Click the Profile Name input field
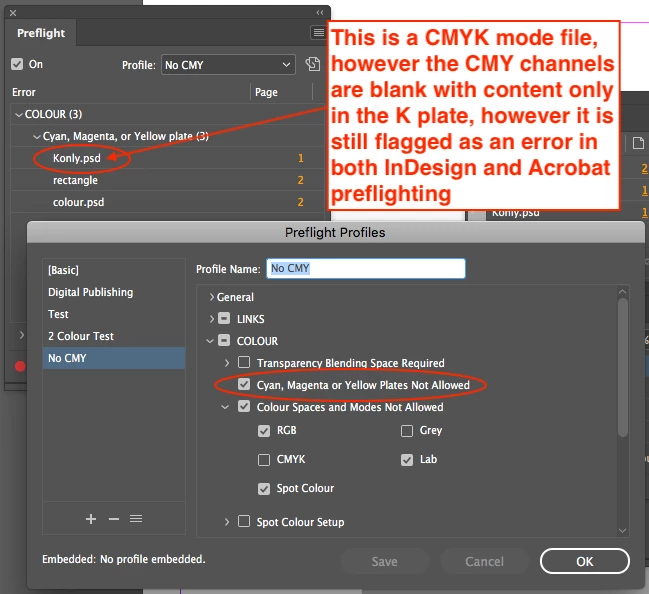The width and height of the screenshot is (649, 594). 366,269
